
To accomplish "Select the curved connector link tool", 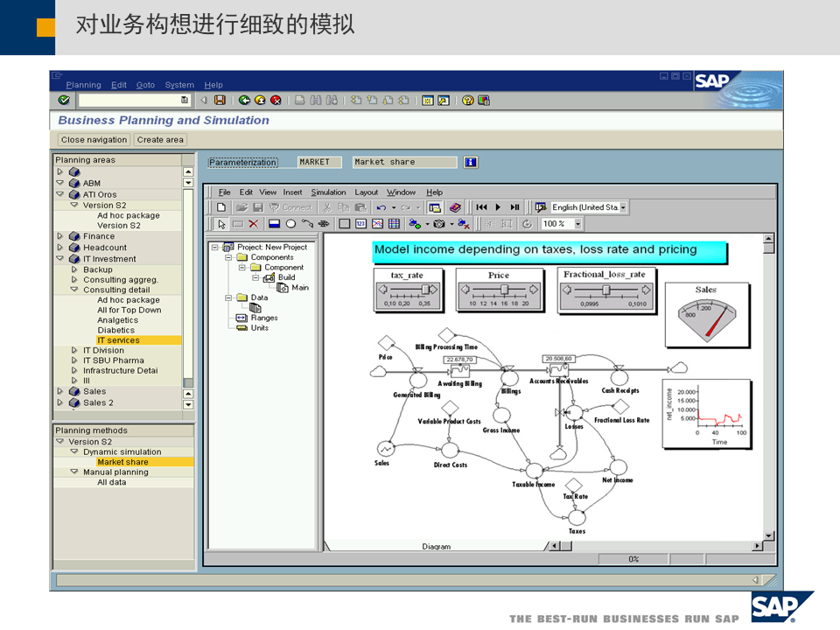I will (x=307, y=224).
